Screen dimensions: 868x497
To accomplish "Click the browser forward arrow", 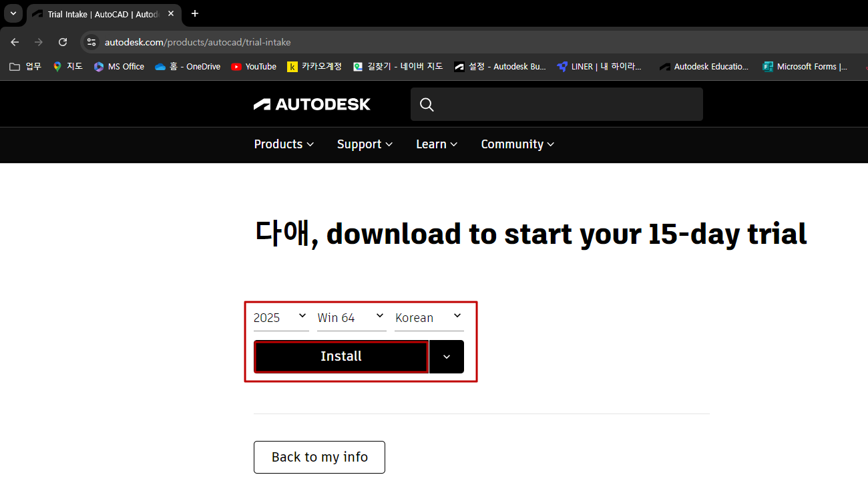I will [39, 42].
